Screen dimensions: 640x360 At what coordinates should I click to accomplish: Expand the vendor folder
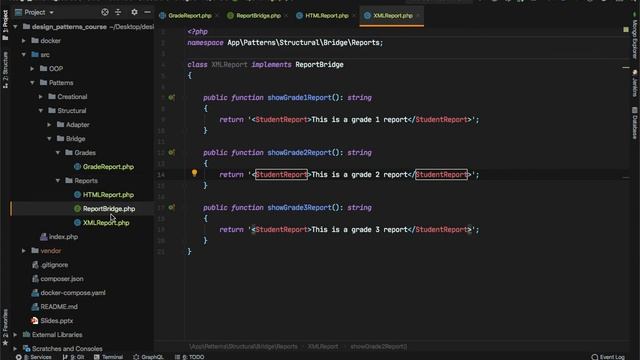pyautogui.click(x=24, y=251)
